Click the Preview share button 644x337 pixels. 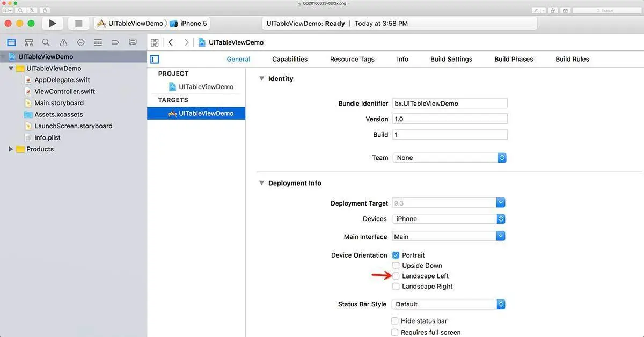(x=45, y=10)
